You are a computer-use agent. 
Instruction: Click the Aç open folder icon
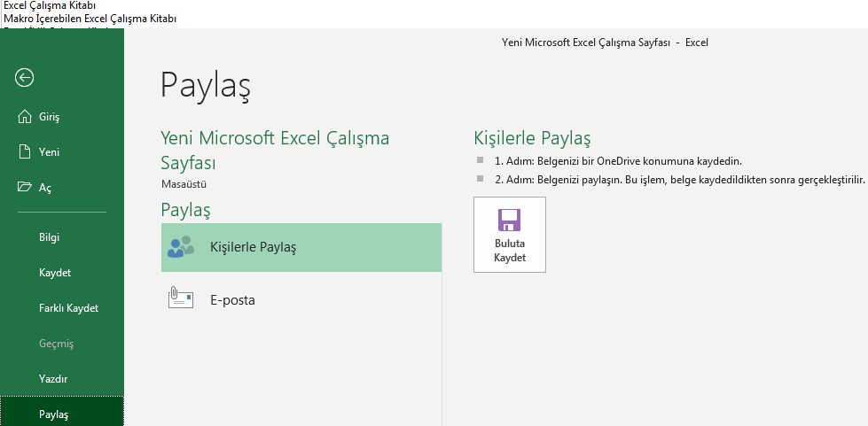tap(24, 187)
